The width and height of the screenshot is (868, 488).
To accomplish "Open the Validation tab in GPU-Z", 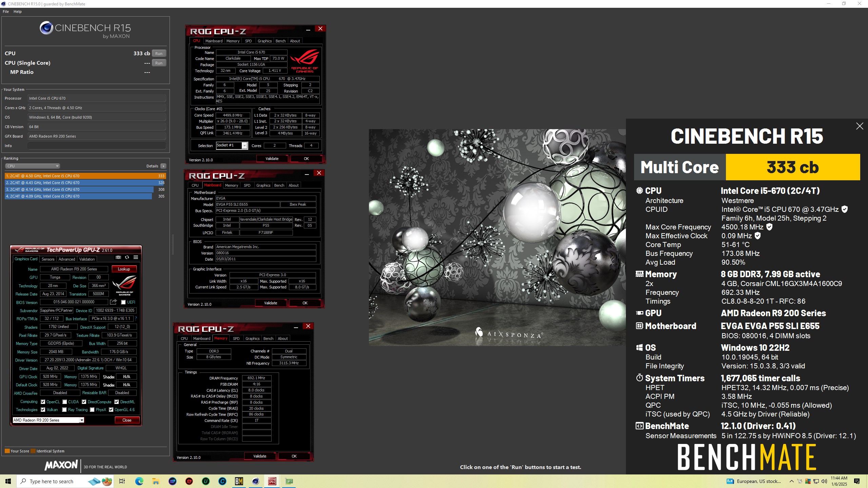I will (87, 259).
